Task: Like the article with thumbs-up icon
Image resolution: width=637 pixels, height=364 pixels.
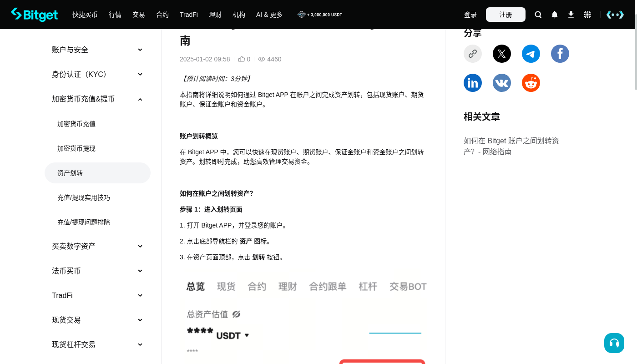Action: point(242,59)
